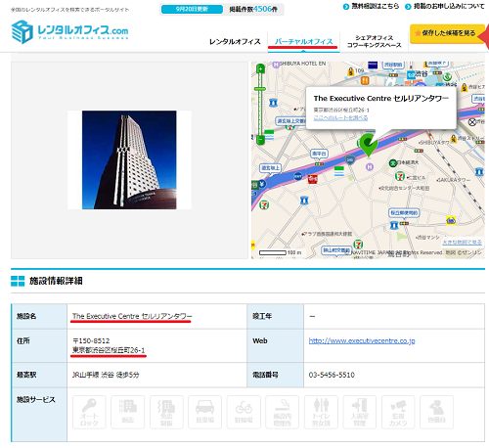Click the smoking area service icon
The image size is (489, 448).
[282, 412]
